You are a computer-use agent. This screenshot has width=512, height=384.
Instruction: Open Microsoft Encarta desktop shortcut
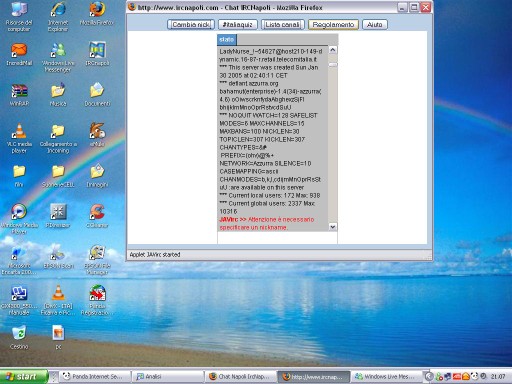coord(18,260)
